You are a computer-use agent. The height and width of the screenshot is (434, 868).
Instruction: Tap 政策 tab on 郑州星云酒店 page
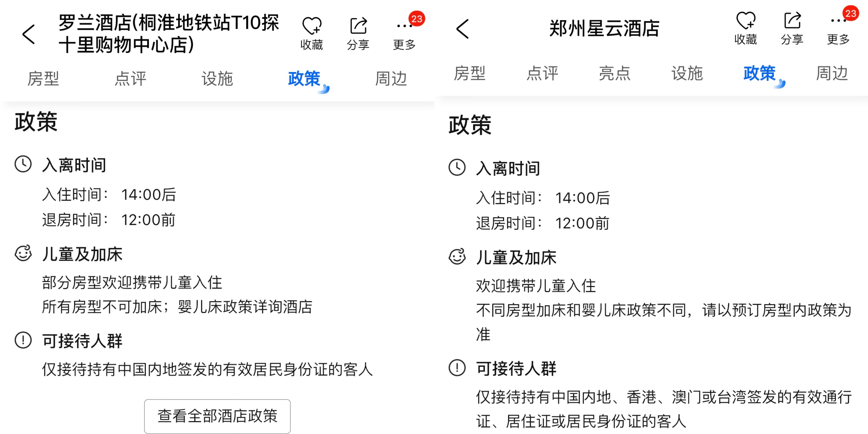pyautogui.click(x=760, y=73)
